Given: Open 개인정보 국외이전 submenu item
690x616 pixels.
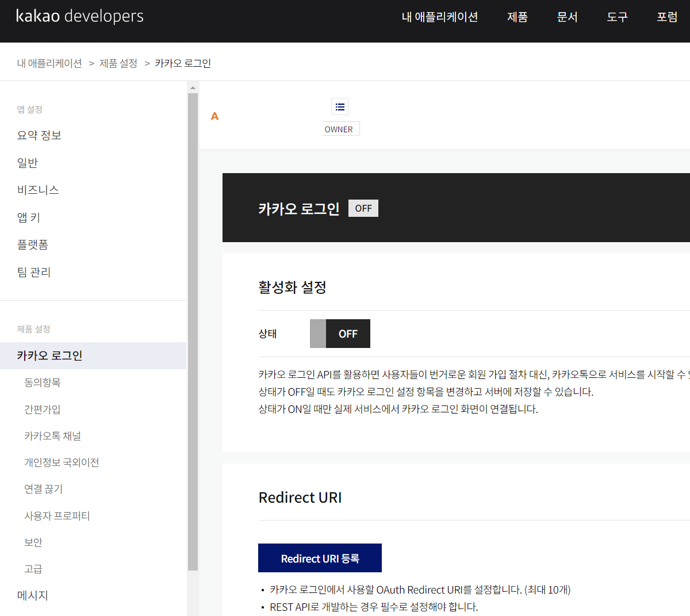Looking at the screenshot, I should 62,462.
